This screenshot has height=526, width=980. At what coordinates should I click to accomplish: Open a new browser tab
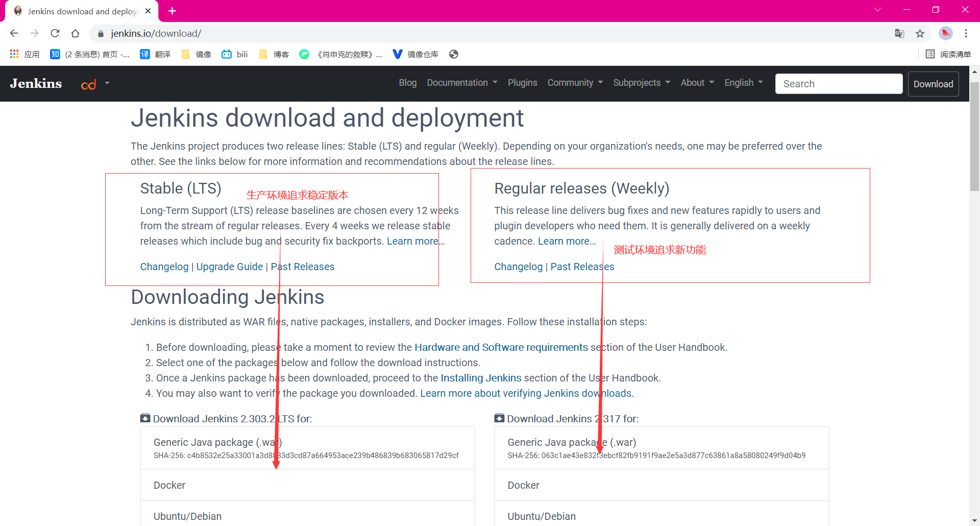pos(172,11)
